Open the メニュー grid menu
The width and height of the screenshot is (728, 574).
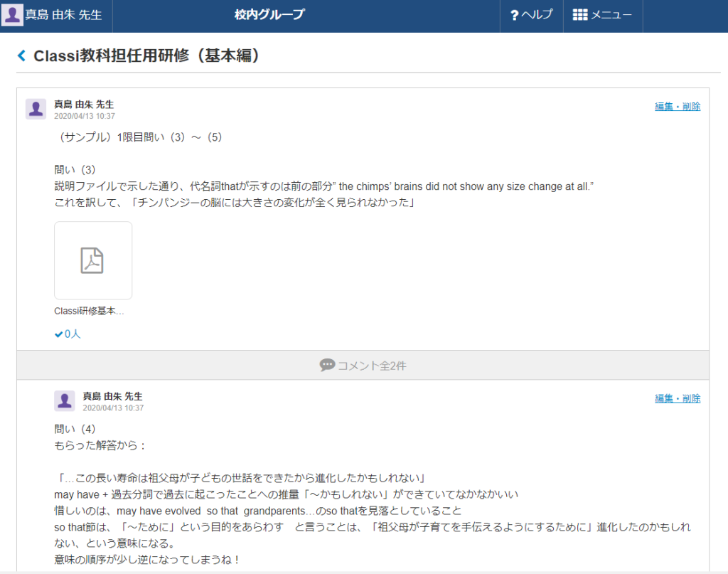[x=602, y=15]
